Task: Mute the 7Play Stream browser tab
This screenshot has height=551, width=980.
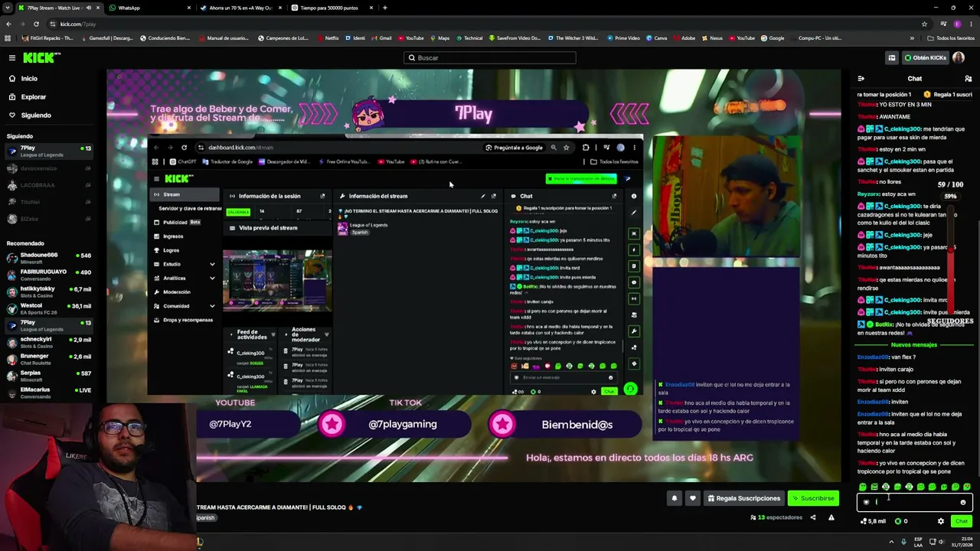Action: point(88,8)
